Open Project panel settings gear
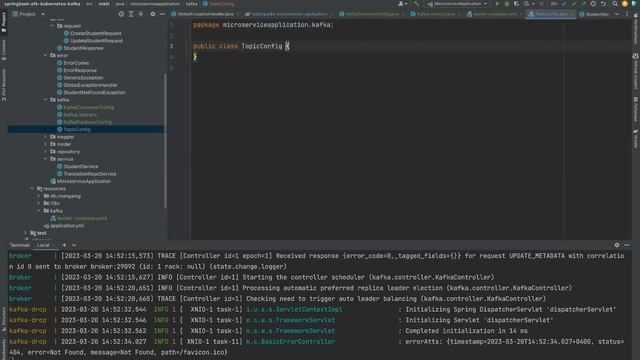The width and height of the screenshot is (640, 360). (x=153, y=14)
